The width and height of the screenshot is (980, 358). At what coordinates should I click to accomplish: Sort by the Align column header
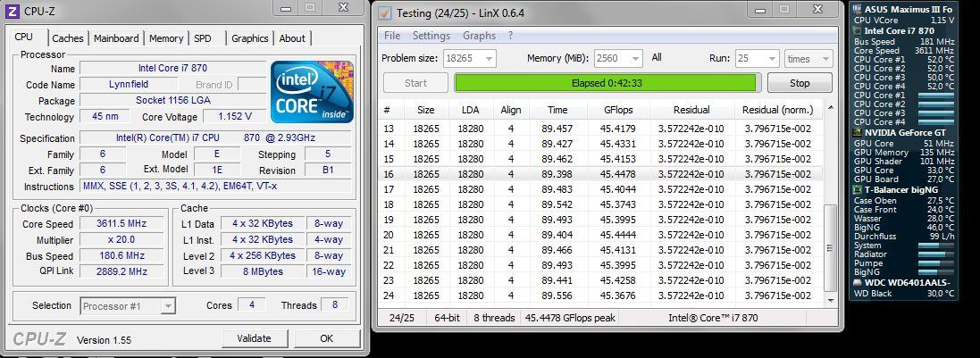[511, 110]
